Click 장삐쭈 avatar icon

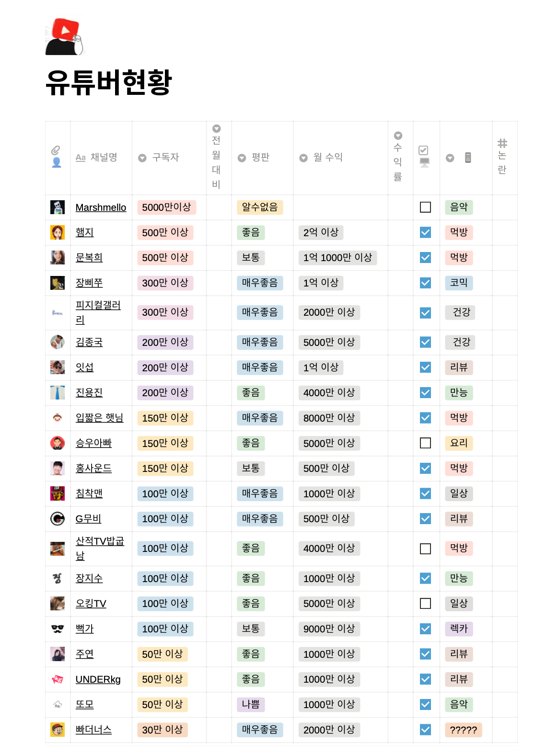click(58, 283)
